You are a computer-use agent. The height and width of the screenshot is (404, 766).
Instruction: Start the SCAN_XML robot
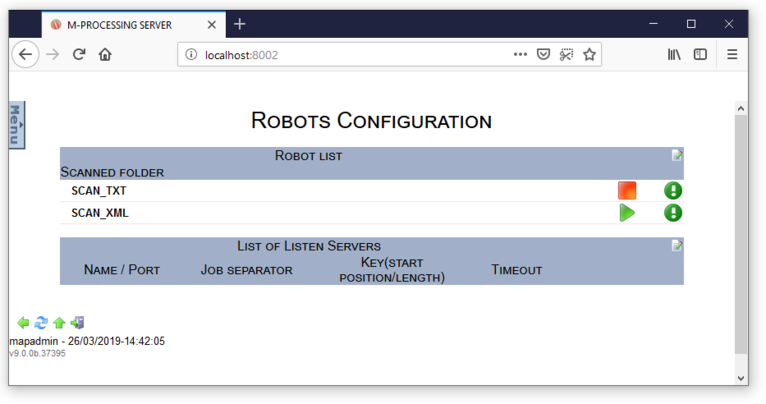click(x=627, y=212)
